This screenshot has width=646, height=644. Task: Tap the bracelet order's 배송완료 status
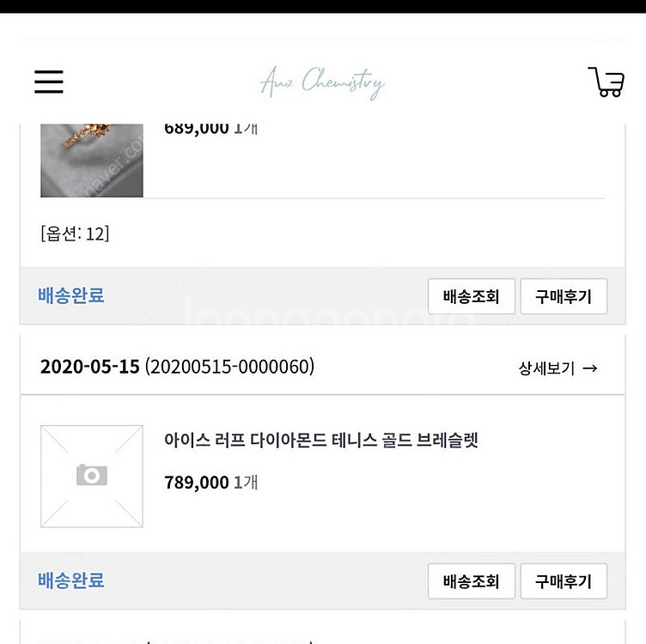(x=70, y=580)
